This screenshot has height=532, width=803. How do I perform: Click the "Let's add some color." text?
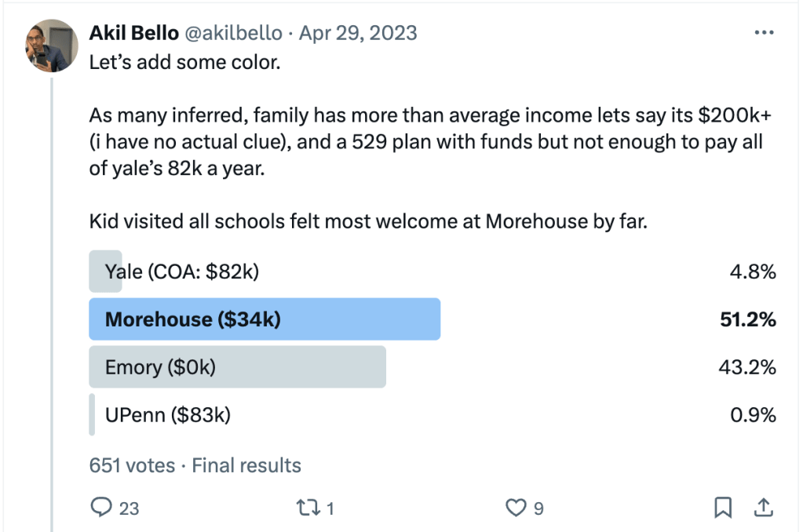click(x=184, y=62)
